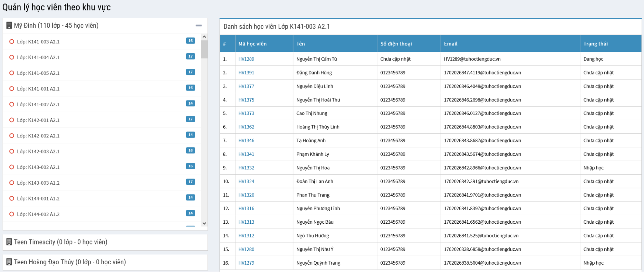
Task: Open student link HV1332
Action: (246, 168)
